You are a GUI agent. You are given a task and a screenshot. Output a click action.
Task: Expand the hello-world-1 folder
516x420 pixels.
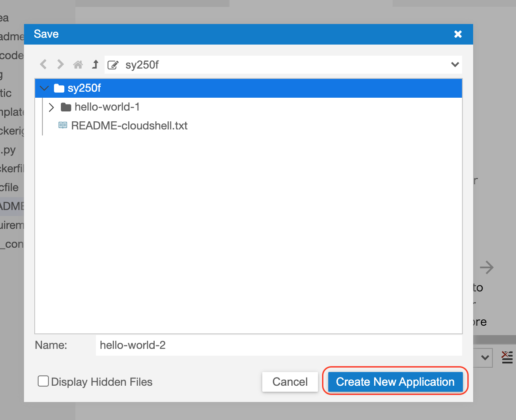[51, 107]
